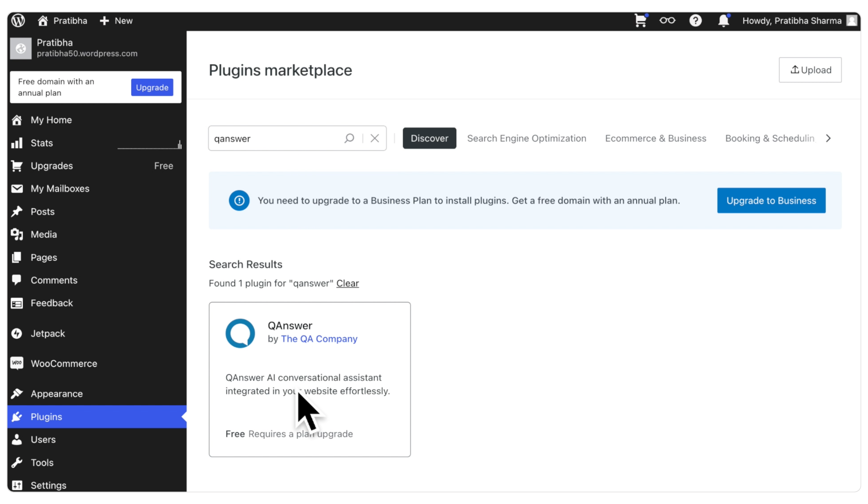868x504 pixels.
Task: Click the search magnifier icon
Action: coord(349,138)
